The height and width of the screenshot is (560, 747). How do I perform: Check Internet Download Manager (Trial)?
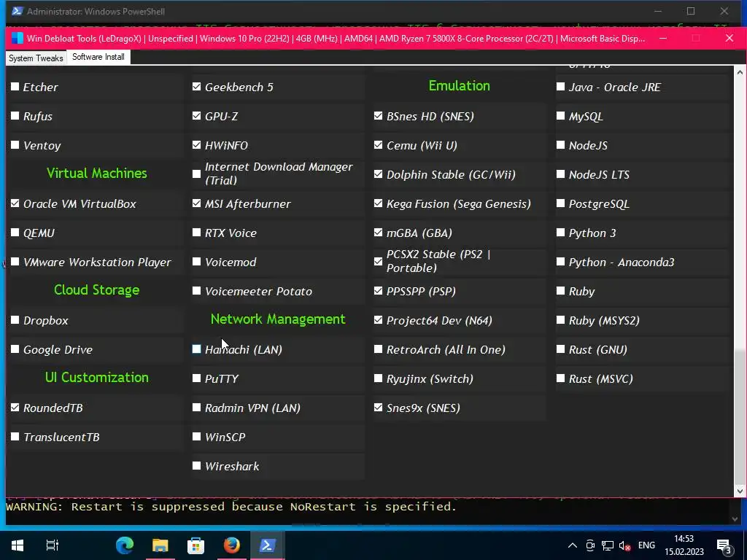pos(197,174)
